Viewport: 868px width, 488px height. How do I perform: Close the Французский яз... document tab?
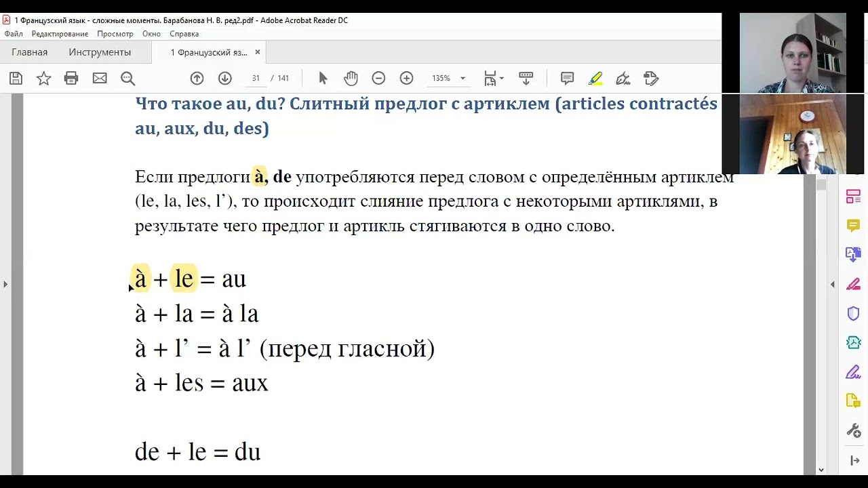point(258,52)
